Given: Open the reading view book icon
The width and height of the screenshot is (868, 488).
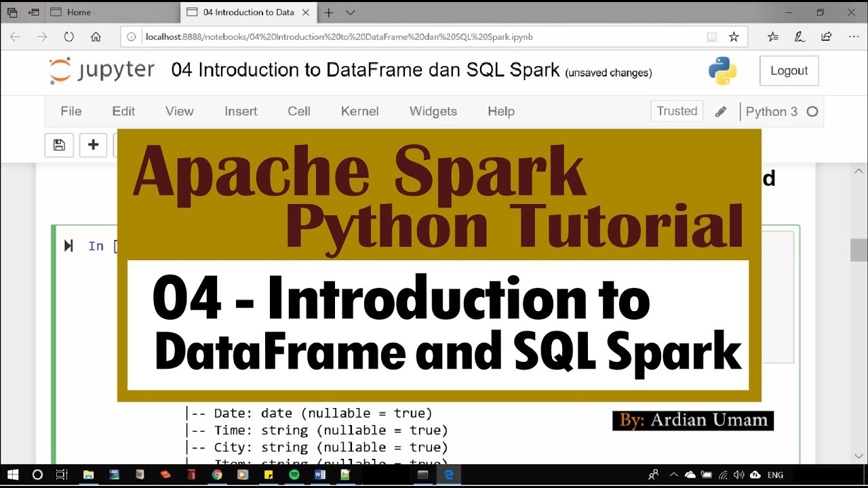Looking at the screenshot, I should pyautogui.click(x=711, y=37).
